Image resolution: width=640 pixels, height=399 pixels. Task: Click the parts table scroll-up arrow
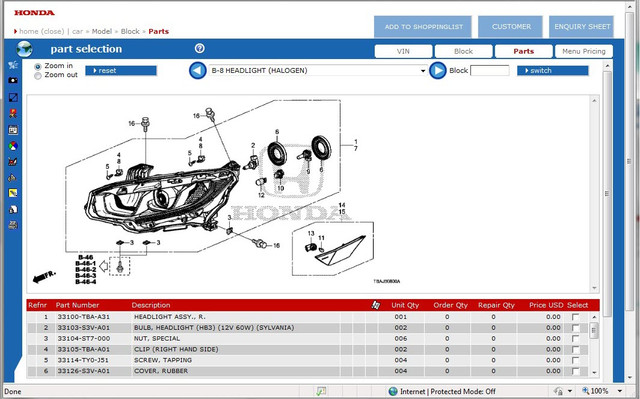click(x=594, y=317)
